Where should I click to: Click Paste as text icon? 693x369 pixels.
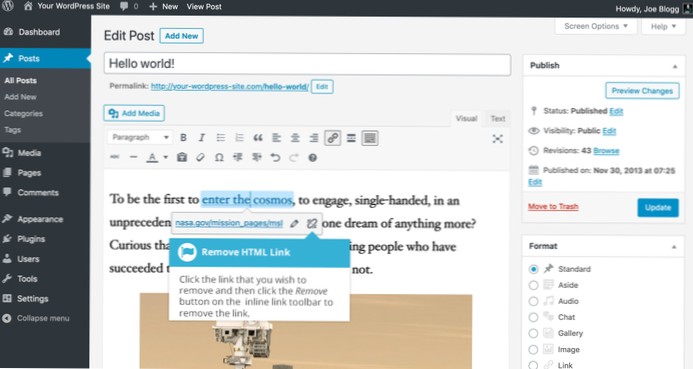coord(182,157)
